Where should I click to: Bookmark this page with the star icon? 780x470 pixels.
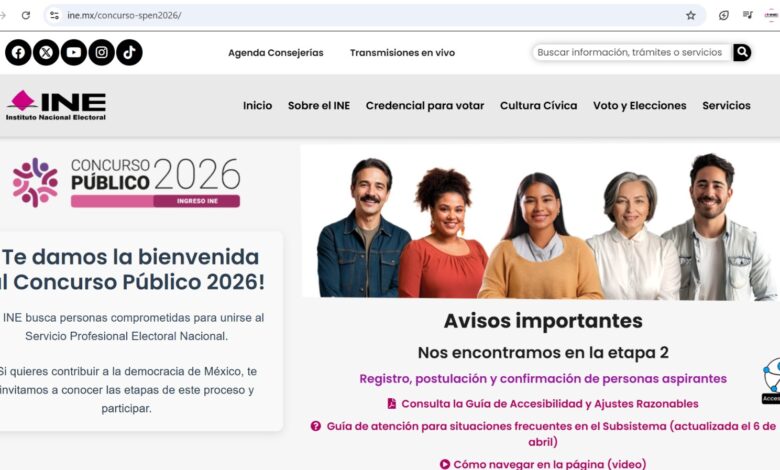tap(690, 15)
